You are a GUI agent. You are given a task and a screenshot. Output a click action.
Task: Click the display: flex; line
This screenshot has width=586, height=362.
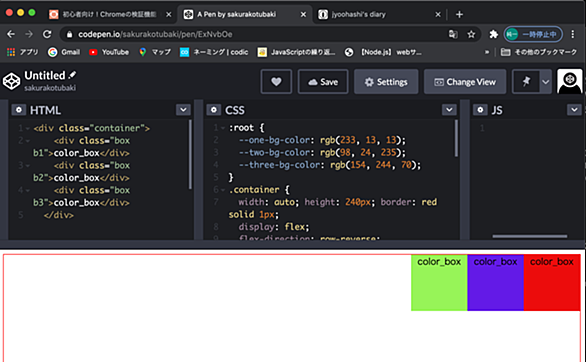(274, 227)
